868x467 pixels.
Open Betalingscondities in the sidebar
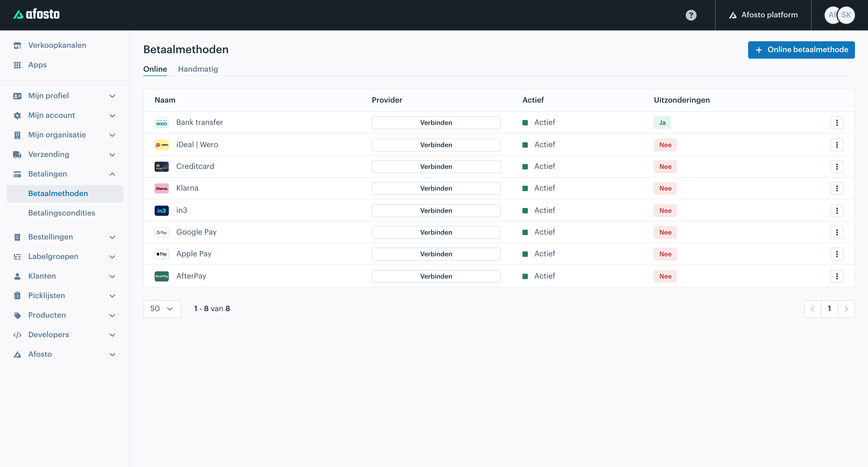[62, 213]
